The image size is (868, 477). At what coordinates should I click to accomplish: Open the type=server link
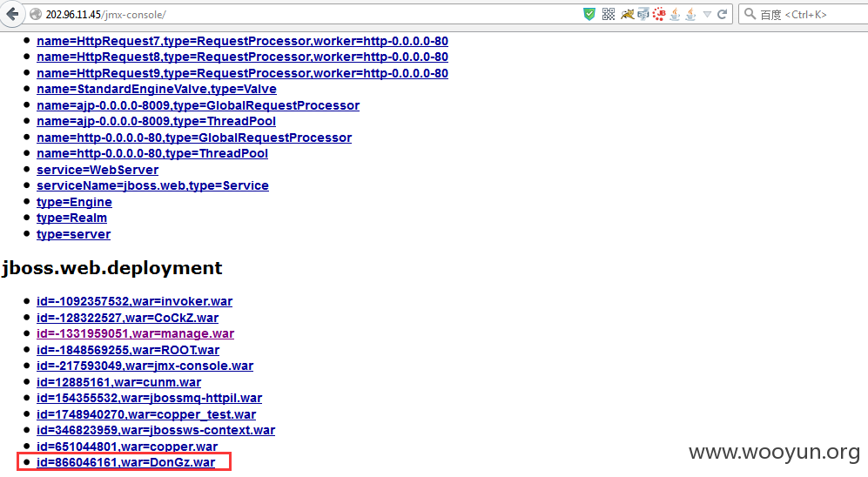74,234
